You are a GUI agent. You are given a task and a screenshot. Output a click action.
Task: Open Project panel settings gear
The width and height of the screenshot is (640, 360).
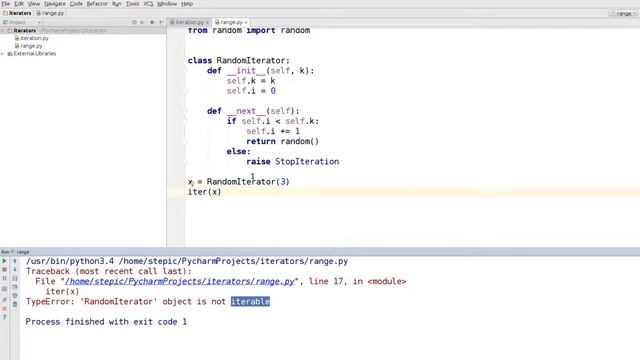coord(152,22)
